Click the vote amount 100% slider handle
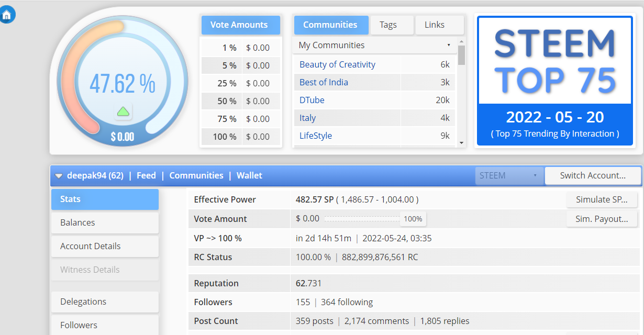Screen dimensions: 644x335 [413, 219]
